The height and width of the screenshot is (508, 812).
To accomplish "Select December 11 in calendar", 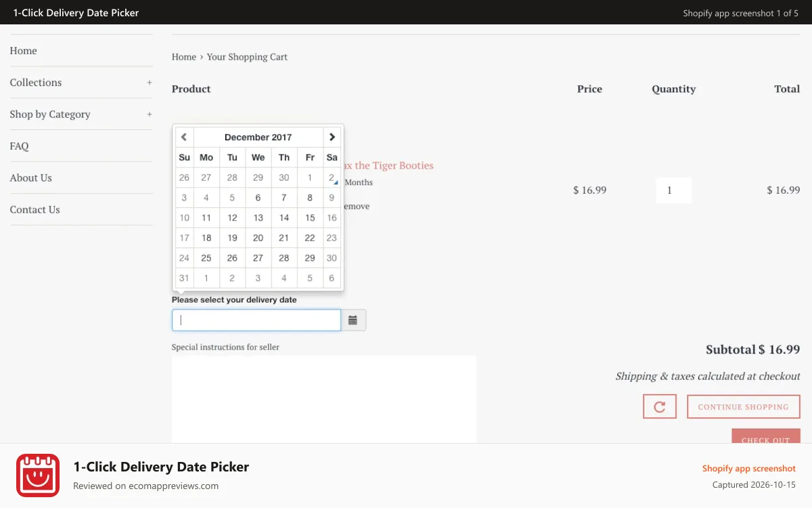I will tap(206, 218).
